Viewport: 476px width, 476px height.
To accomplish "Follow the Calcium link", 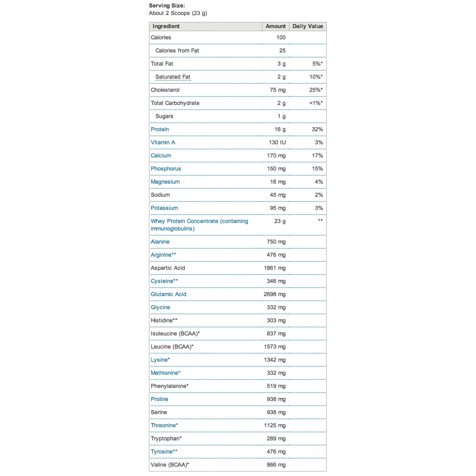I will point(161,155).
